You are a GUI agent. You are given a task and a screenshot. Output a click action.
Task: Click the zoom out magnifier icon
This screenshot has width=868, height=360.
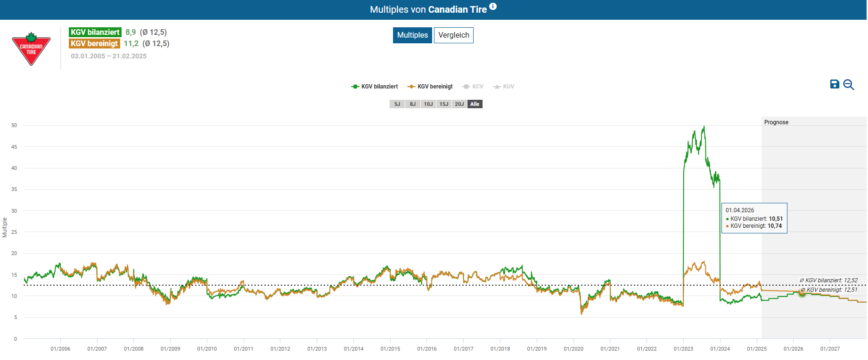[849, 85]
